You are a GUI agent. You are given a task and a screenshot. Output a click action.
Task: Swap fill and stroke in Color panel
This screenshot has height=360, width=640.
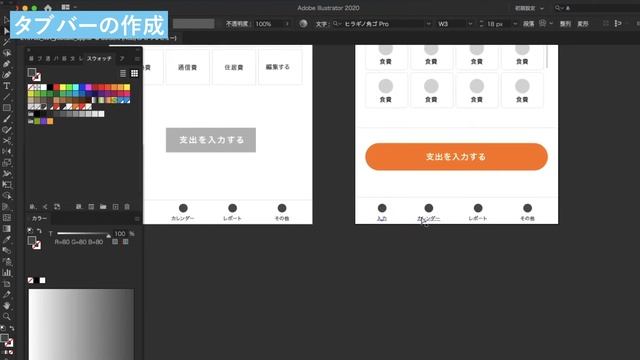point(39,231)
